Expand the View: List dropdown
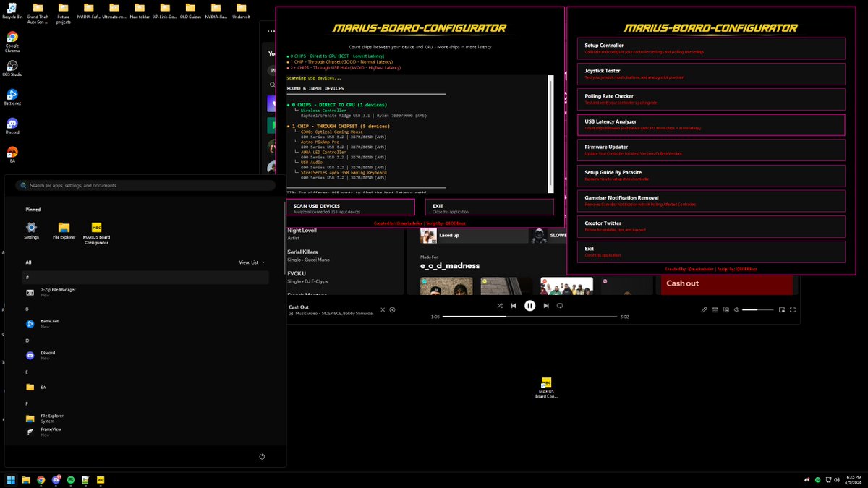Screen dimensions: 868x488 coord(252,262)
